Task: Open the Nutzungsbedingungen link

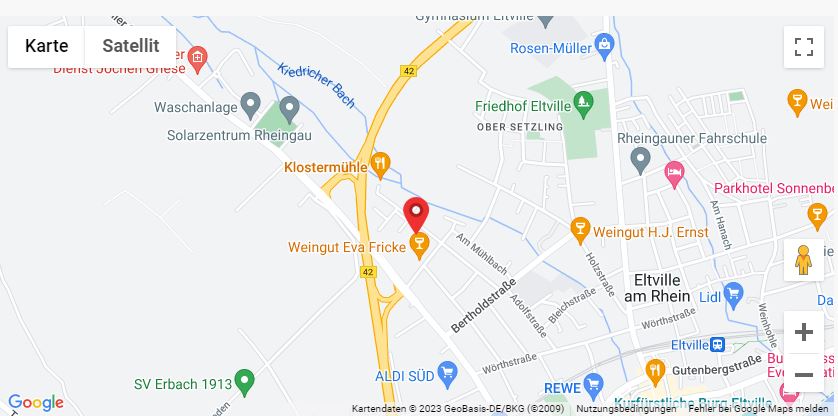Action: (x=626, y=409)
